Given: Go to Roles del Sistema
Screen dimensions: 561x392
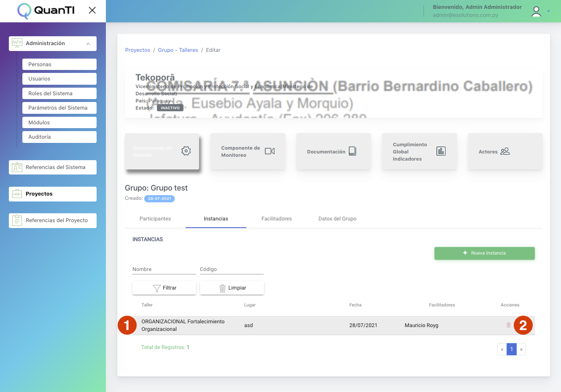Looking at the screenshot, I should 59,94.
